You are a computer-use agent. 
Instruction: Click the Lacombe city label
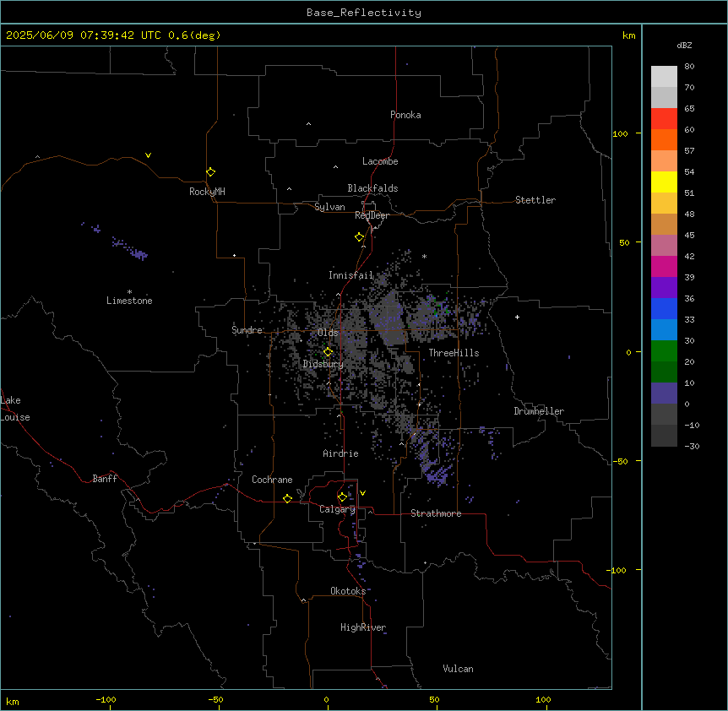380,161
